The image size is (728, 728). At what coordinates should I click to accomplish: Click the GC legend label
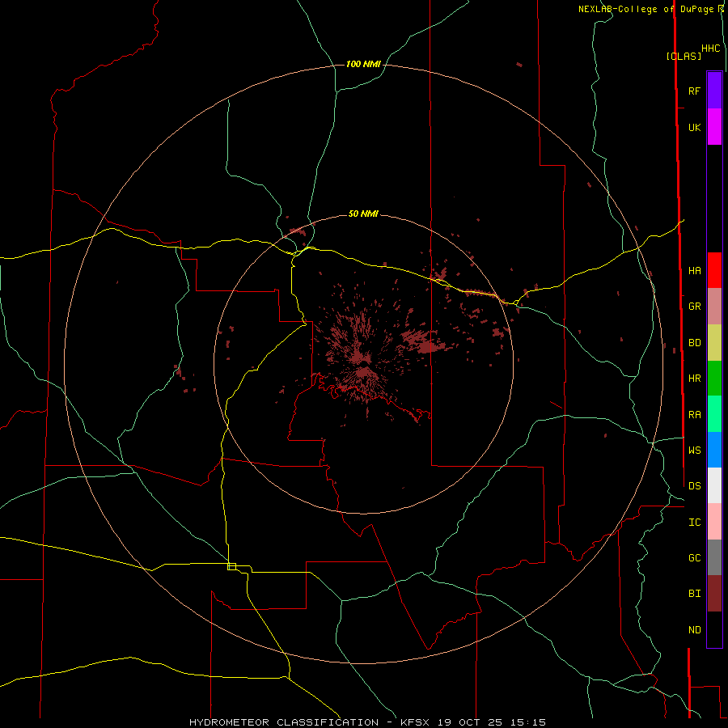click(694, 558)
